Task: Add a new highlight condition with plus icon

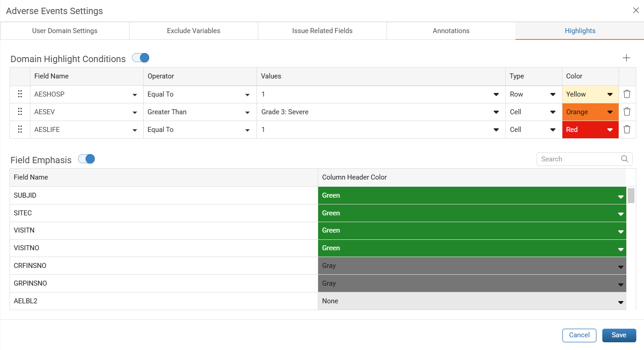Action: tap(626, 58)
